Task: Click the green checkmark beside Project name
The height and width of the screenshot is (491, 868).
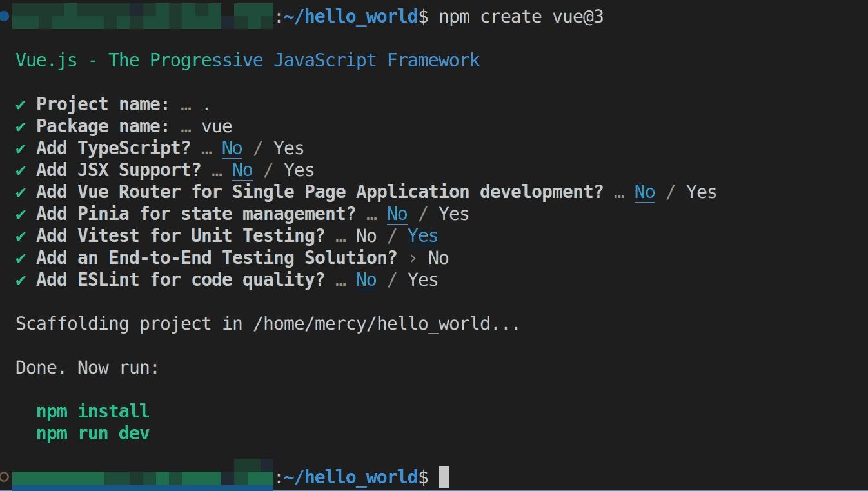Action: pyautogui.click(x=21, y=105)
